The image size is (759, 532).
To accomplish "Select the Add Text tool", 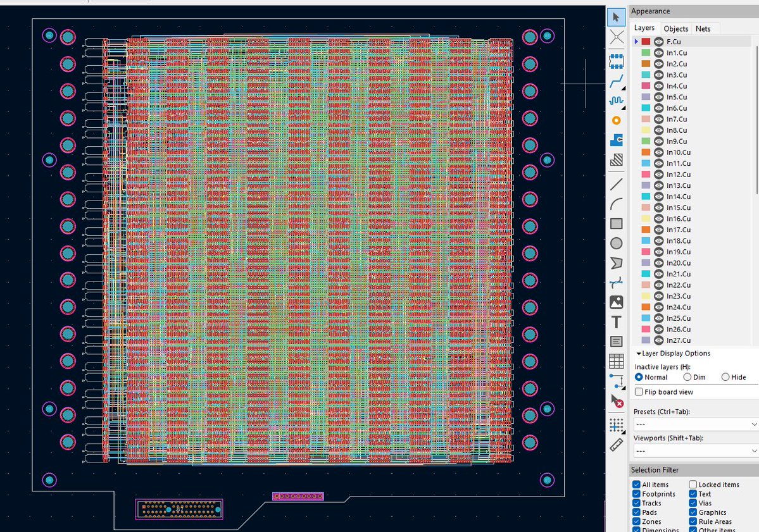I will click(x=616, y=322).
